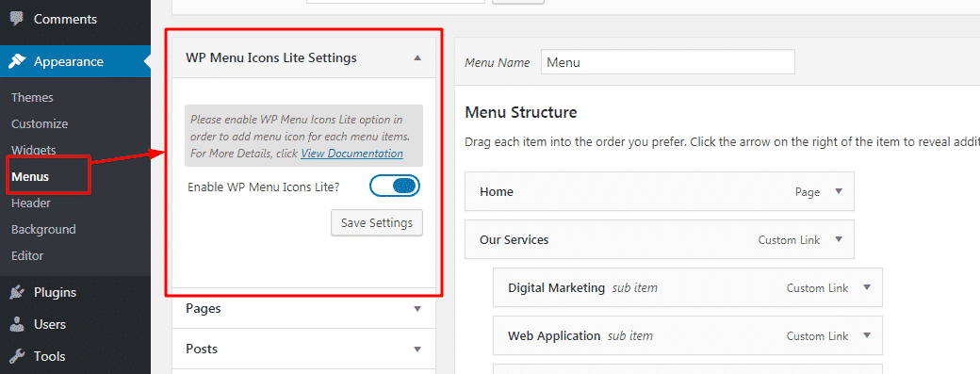Expand the Web Application item arrow
Screen dimensions: 980x374
(867, 336)
